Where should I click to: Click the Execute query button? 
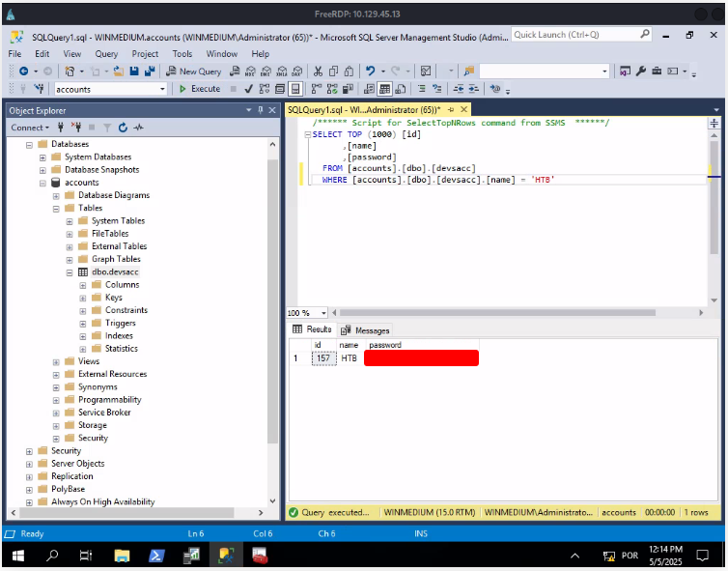200,89
